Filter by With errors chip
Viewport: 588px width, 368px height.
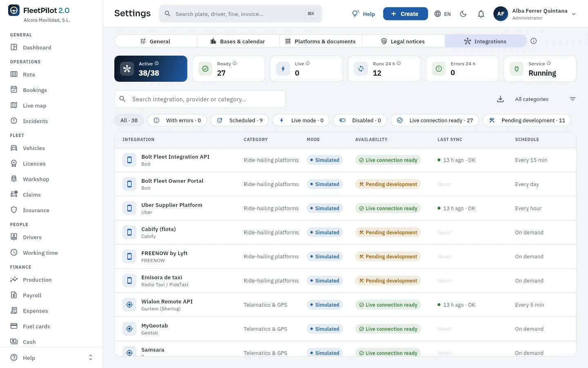pos(177,120)
